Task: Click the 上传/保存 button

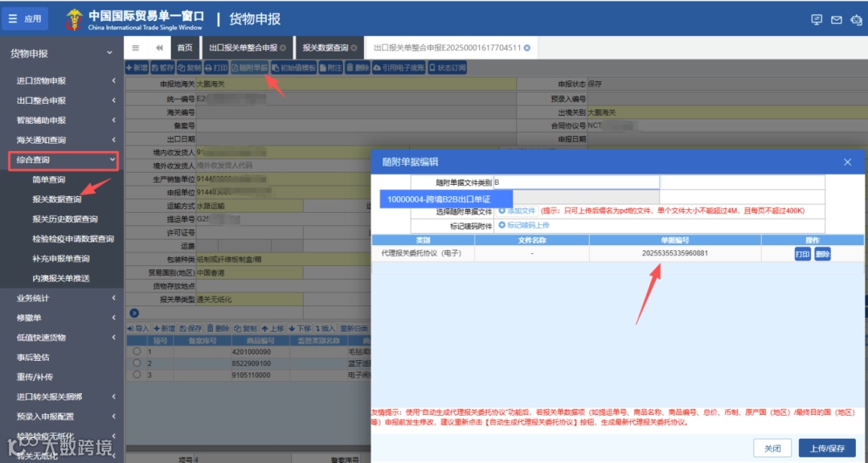Action: click(827, 449)
